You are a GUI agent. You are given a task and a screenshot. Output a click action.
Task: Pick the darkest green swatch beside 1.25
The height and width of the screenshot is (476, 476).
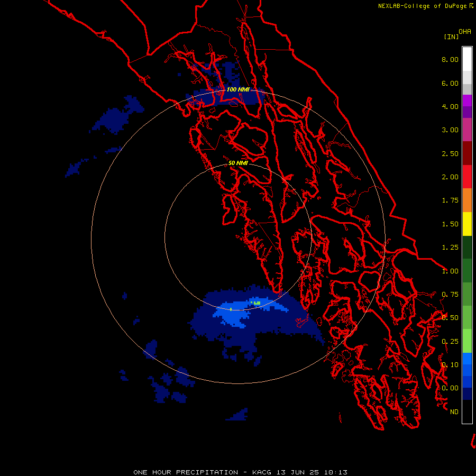(x=467, y=248)
